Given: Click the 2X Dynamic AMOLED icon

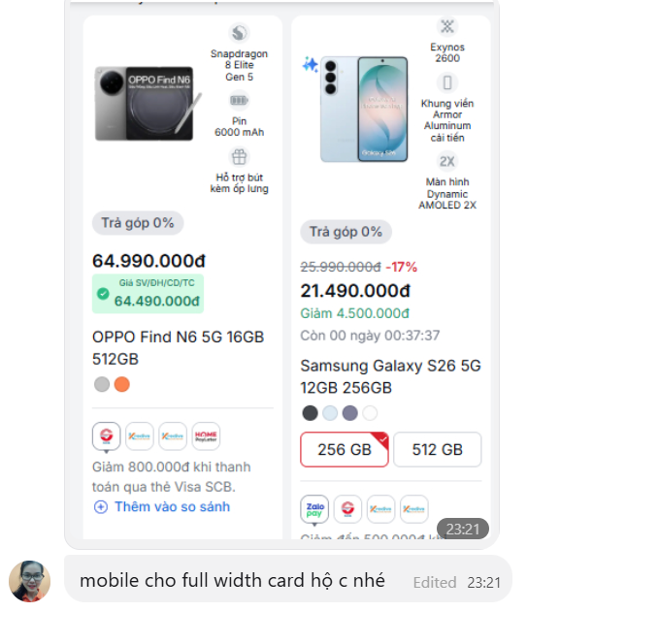Looking at the screenshot, I should (447, 161).
